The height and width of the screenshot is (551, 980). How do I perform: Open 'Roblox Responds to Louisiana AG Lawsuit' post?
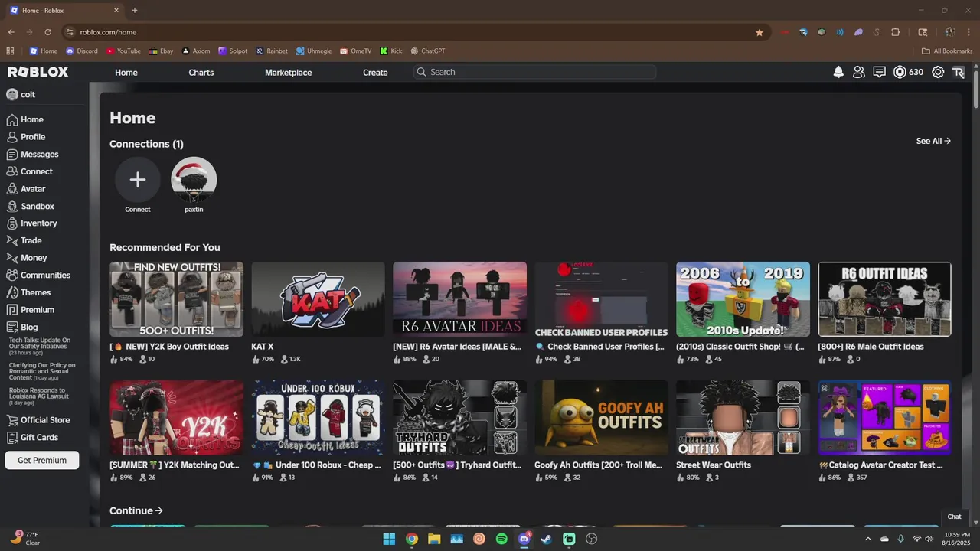[39, 395]
